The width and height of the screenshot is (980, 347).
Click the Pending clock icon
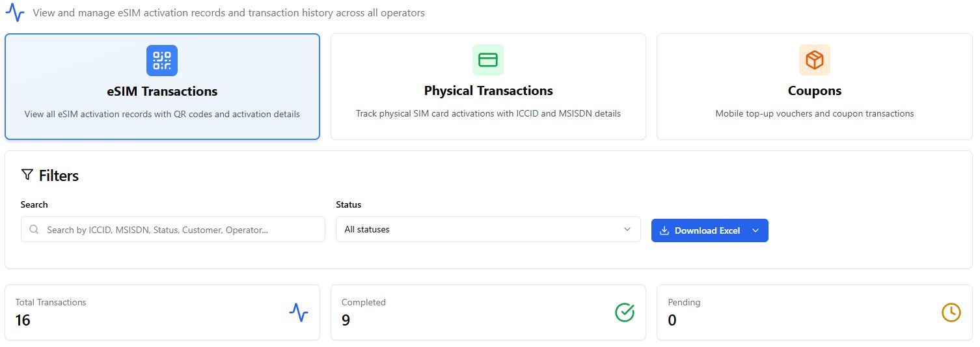[x=951, y=312]
